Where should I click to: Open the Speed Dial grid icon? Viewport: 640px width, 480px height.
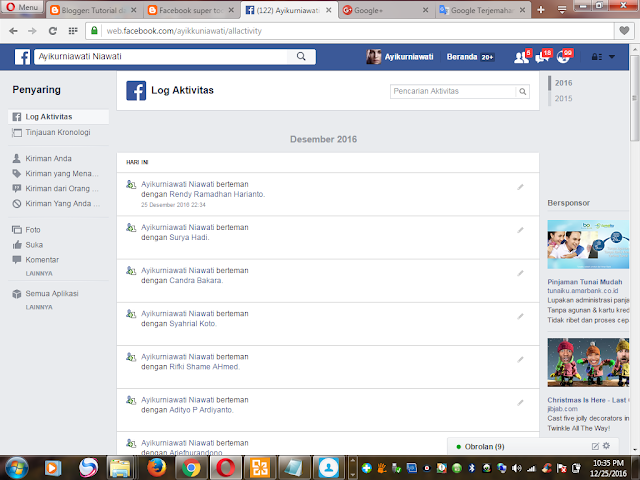coord(73,31)
